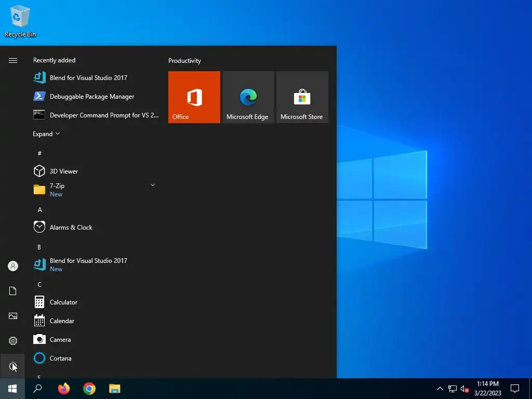Click the Productivity group title

point(184,61)
